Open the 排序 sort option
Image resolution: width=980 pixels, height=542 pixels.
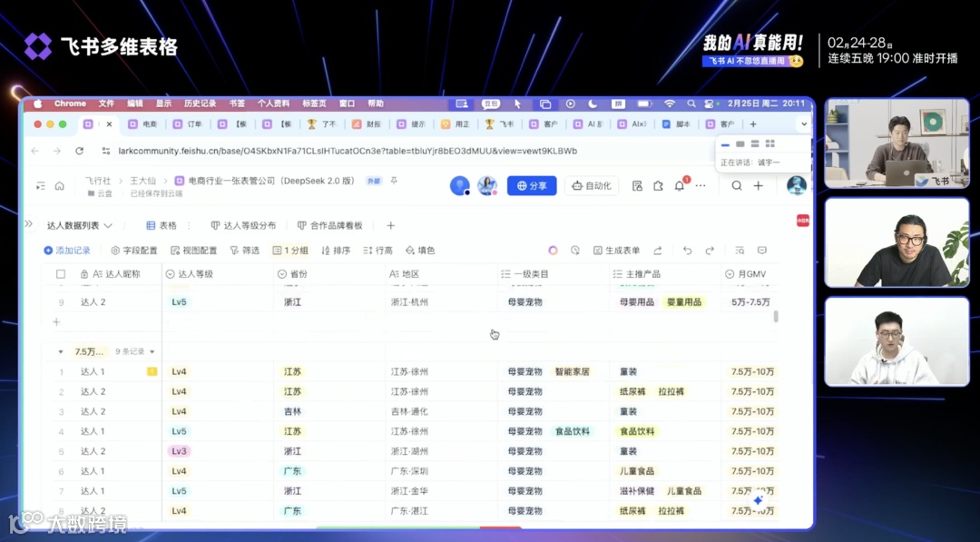click(336, 250)
